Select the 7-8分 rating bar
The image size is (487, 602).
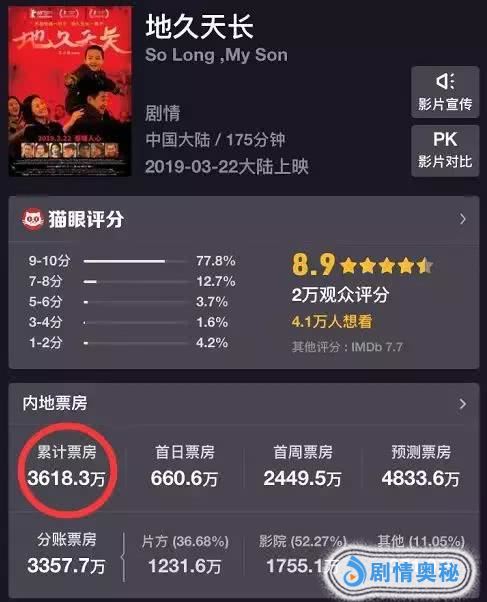[x=135, y=282]
